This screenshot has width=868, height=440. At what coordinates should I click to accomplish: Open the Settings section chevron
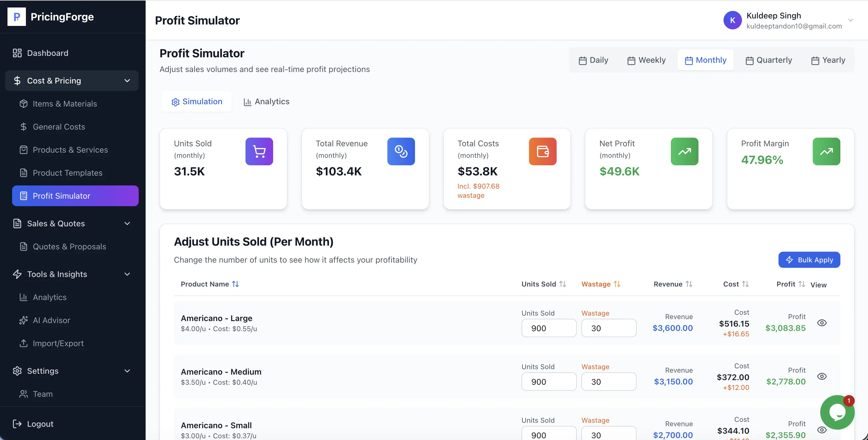(127, 371)
